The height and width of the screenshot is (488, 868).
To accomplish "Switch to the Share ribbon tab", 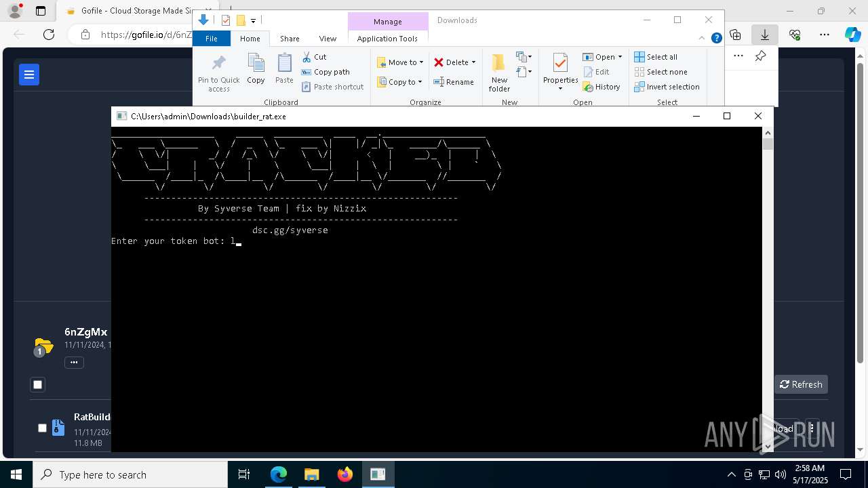I will pyautogui.click(x=290, y=39).
